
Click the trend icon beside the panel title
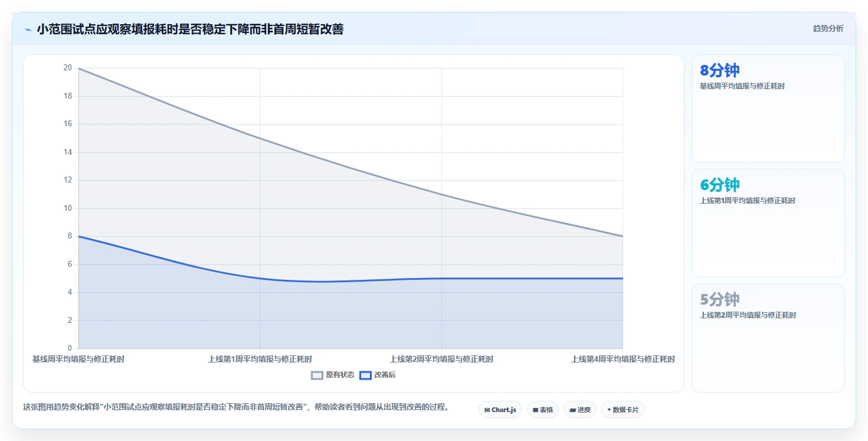[28, 29]
